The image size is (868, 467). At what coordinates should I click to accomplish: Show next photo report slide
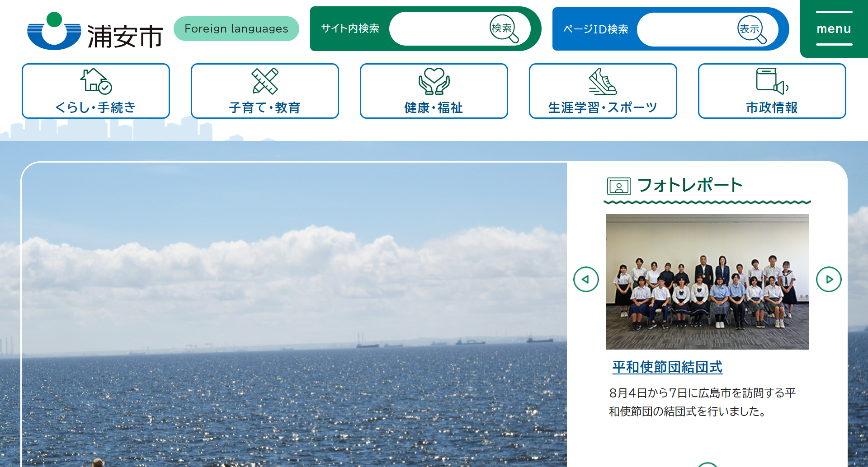[x=829, y=279]
